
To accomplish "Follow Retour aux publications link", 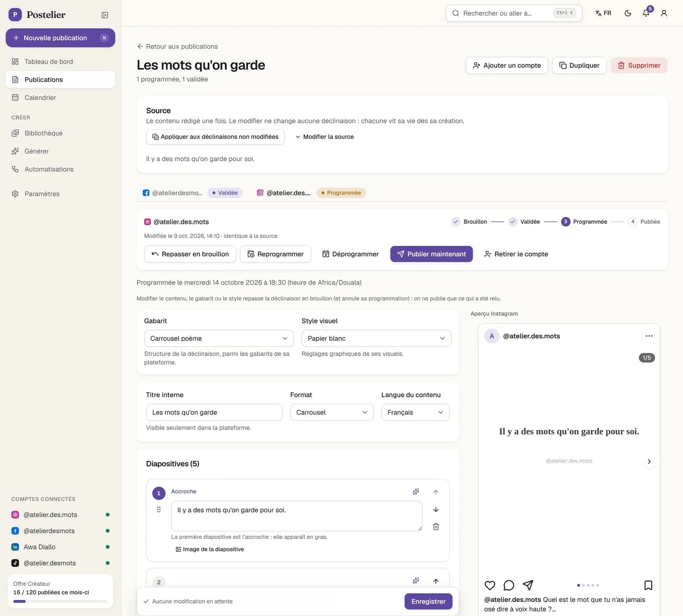I will 177,46.
